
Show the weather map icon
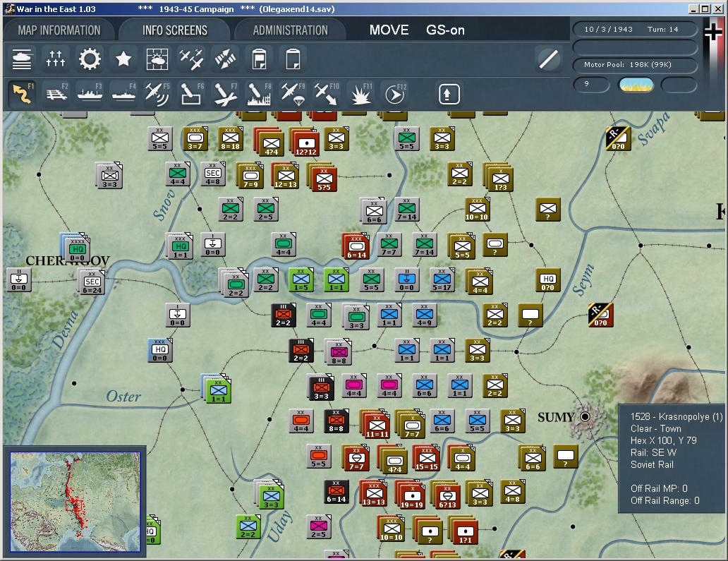157,59
